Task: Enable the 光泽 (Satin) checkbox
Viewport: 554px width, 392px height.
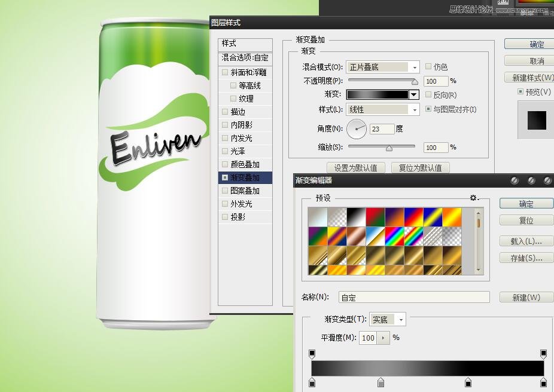Action: click(x=225, y=151)
